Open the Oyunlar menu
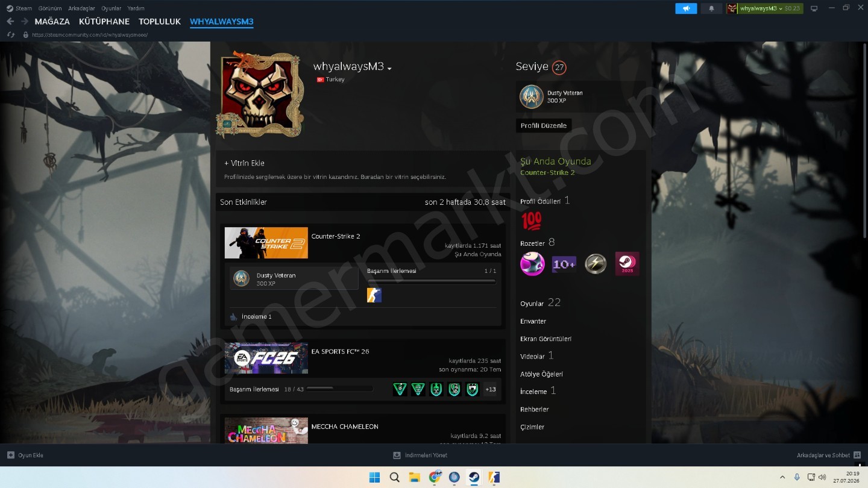This screenshot has width=868, height=488. (x=111, y=8)
